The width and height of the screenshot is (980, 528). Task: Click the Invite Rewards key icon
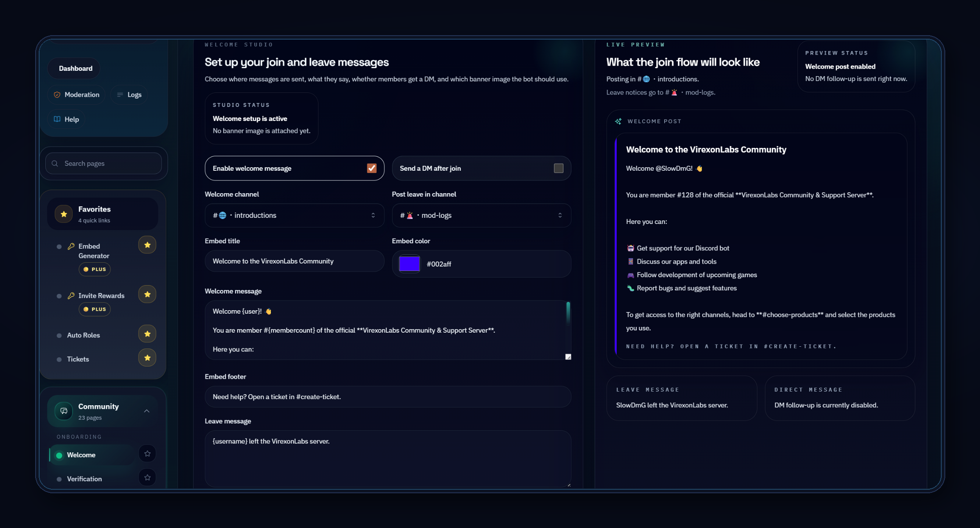click(71, 296)
